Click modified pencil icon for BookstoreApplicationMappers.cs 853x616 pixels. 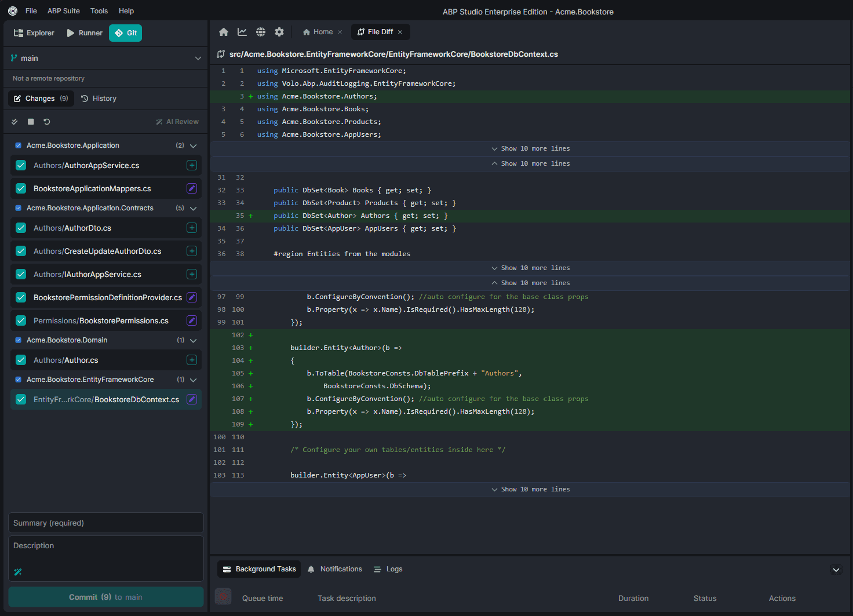(x=192, y=188)
